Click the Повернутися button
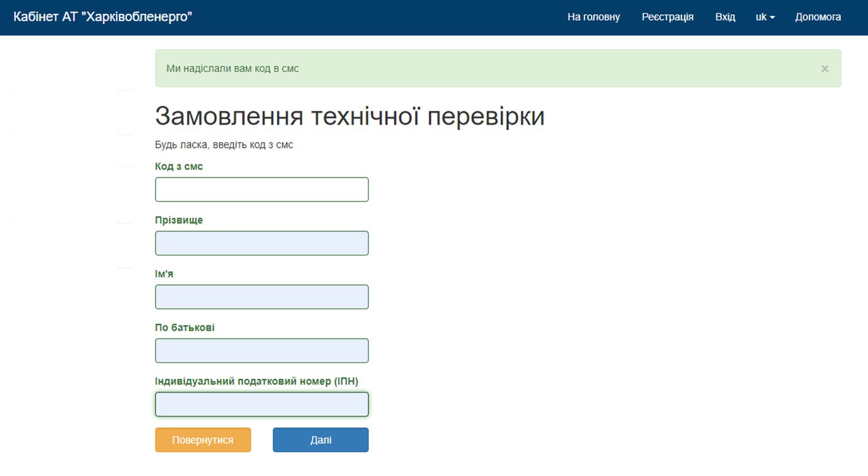868x476 pixels. [203, 439]
